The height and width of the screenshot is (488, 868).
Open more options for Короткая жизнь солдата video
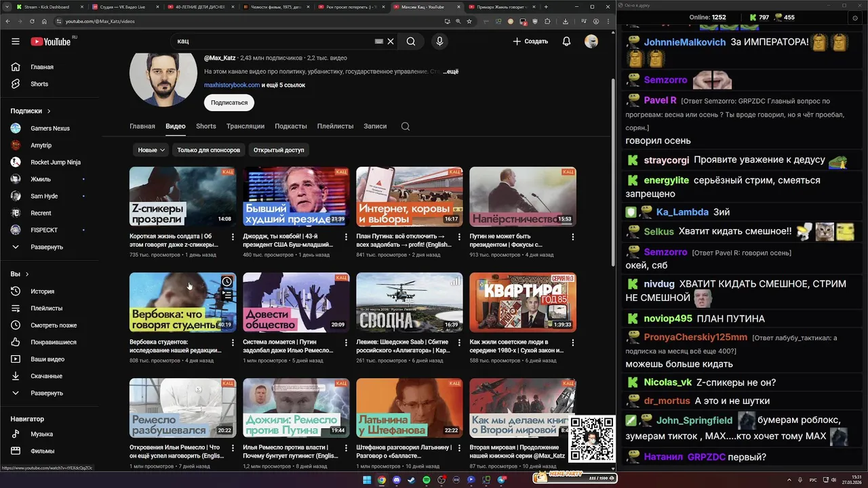point(233,237)
